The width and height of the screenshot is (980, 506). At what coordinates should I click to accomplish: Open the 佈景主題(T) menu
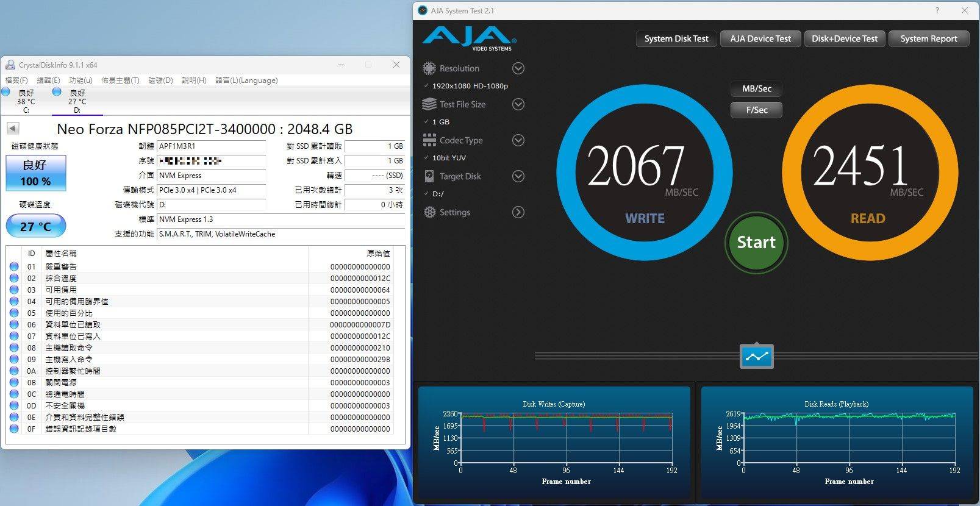(120, 80)
